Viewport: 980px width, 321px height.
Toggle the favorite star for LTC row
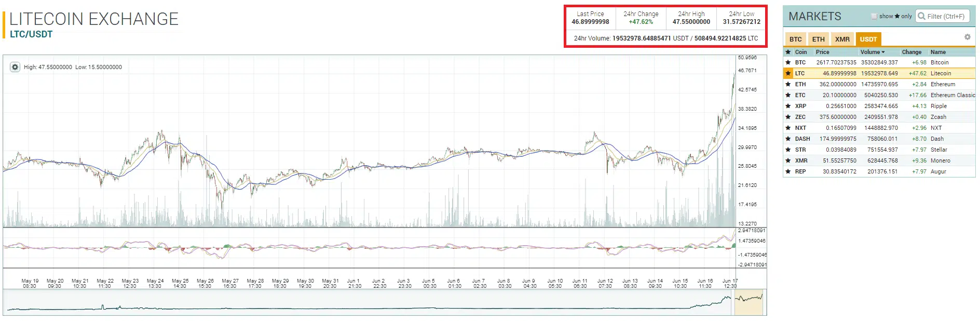(x=788, y=73)
